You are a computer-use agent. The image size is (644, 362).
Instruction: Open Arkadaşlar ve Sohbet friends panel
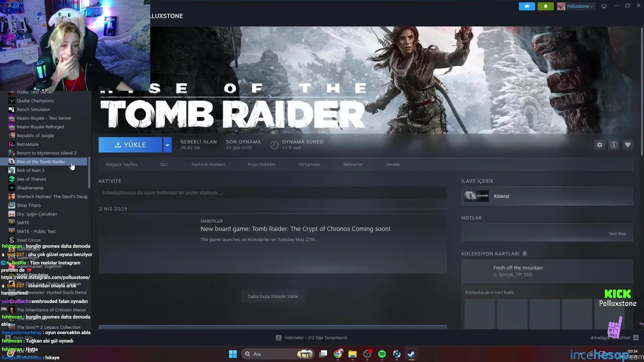pos(615,338)
